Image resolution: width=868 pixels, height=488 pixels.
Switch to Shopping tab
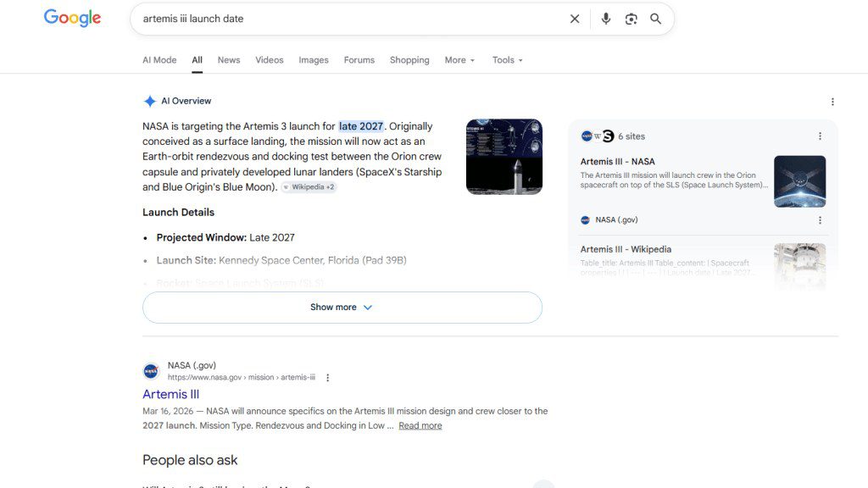(409, 60)
